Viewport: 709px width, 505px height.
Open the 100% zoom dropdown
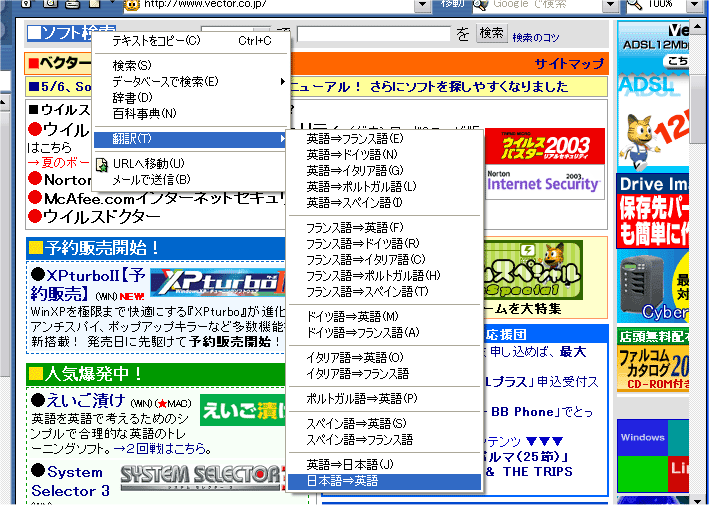pyautogui.click(x=695, y=5)
